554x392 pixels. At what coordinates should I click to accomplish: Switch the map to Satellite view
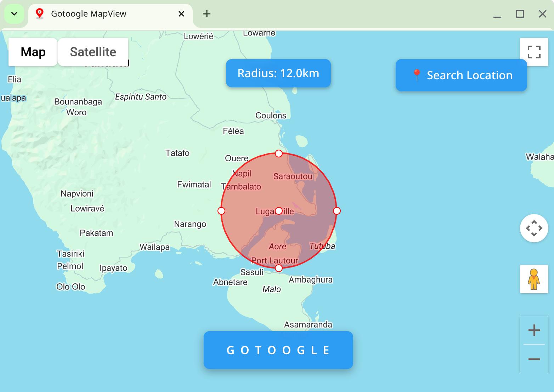tap(93, 52)
